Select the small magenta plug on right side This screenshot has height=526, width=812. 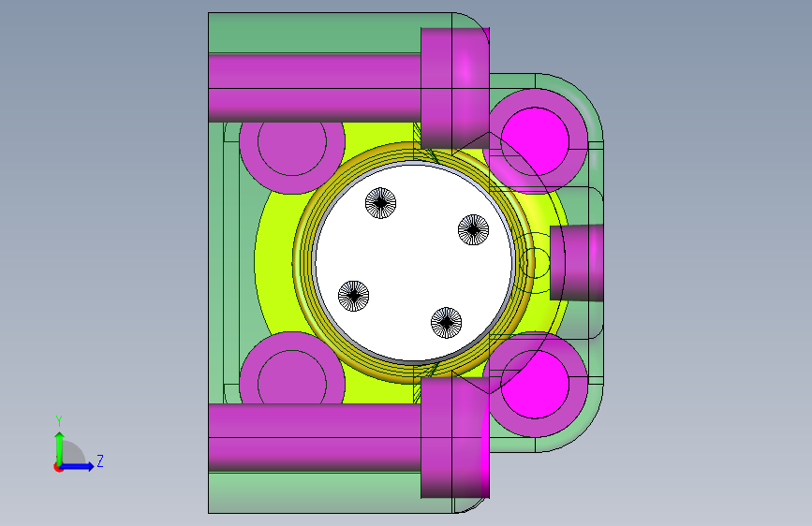coord(576,262)
